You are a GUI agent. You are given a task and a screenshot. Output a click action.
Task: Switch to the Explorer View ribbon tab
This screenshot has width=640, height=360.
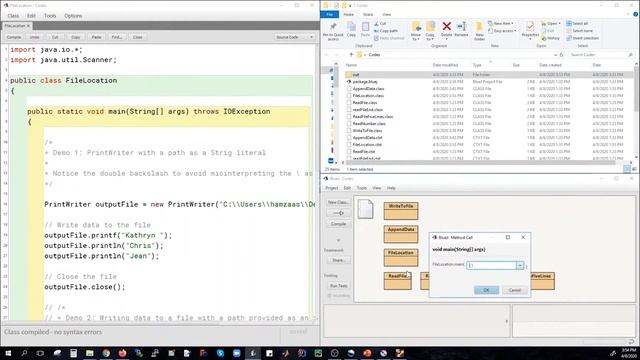(387, 14)
